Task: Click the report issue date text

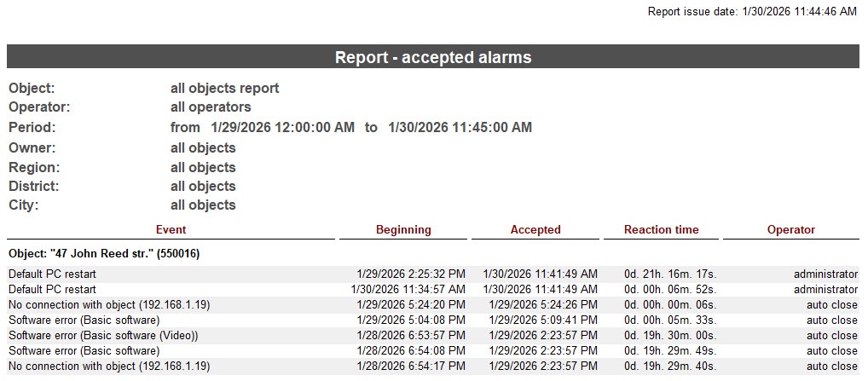Action: pos(752,12)
